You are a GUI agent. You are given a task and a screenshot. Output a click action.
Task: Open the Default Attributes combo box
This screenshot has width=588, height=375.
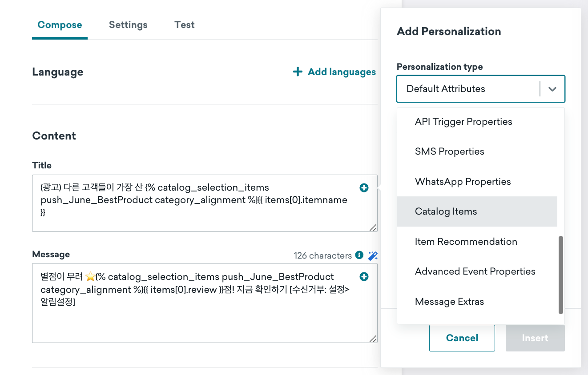481,89
